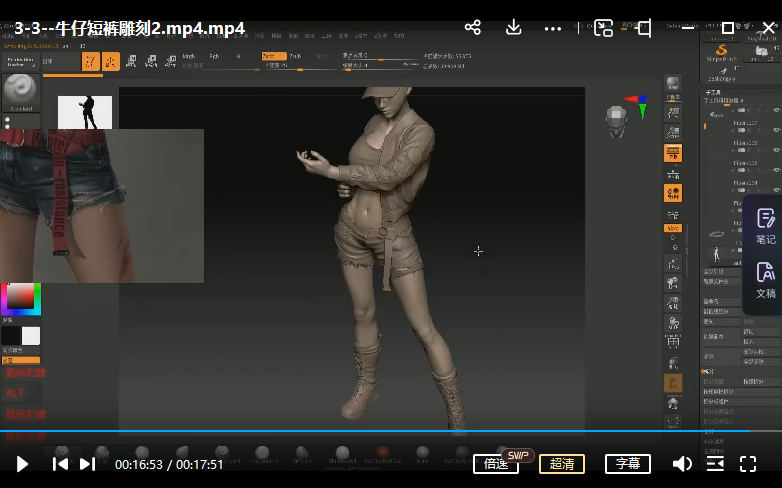This screenshot has height=488, width=782.
Task: Click the ZBrush color picker square
Action: coord(21,299)
